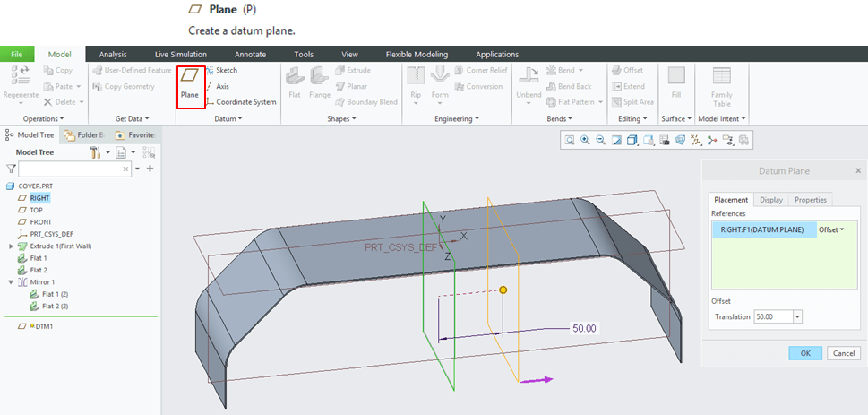
Task: Click the Zoom In view icon
Action: [x=584, y=140]
